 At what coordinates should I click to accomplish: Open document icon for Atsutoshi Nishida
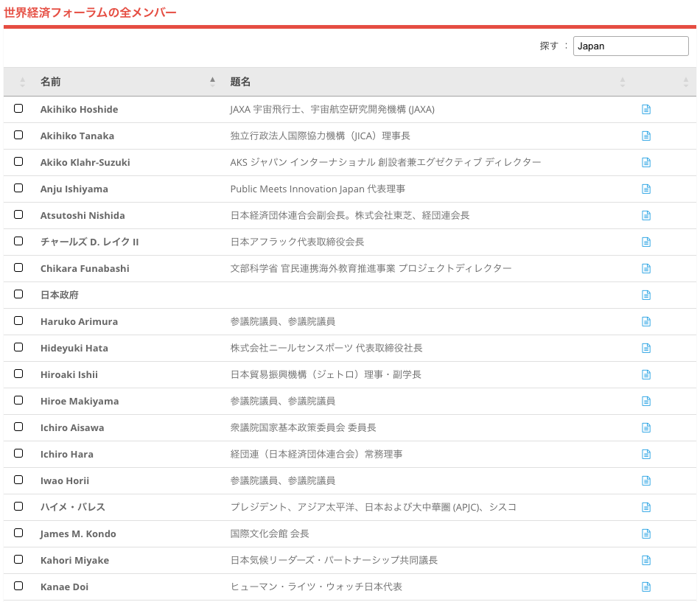pyautogui.click(x=646, y=216)
